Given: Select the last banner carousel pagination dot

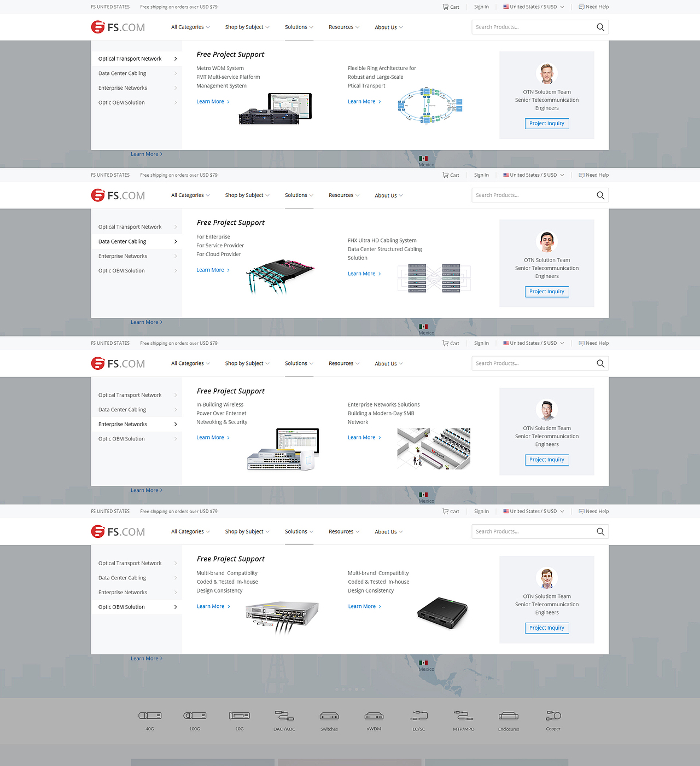Looking at the screenshot, I should click(363, 689).
